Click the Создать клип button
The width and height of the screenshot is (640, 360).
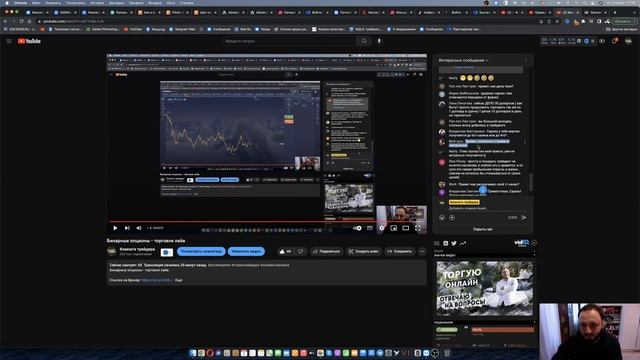pyautogui.click(x=363, y=251)
